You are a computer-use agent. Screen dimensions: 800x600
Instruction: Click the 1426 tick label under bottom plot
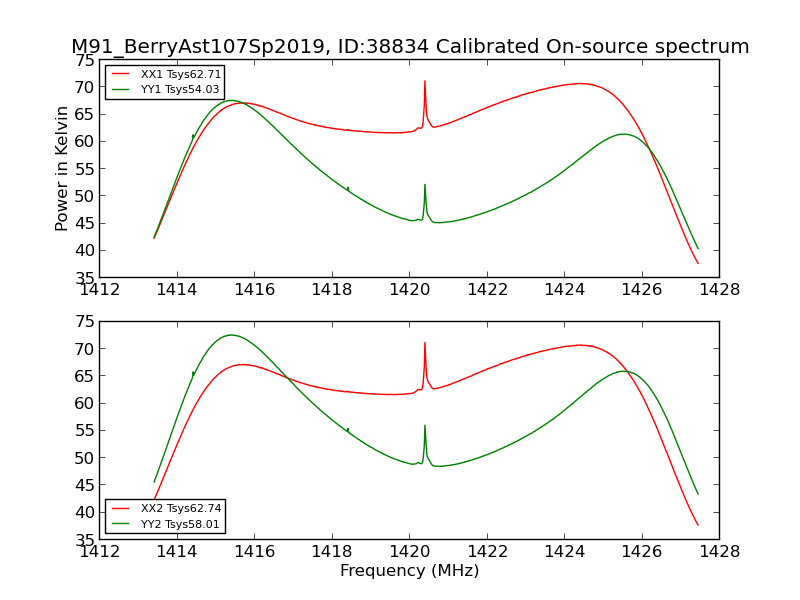(642, 552)
